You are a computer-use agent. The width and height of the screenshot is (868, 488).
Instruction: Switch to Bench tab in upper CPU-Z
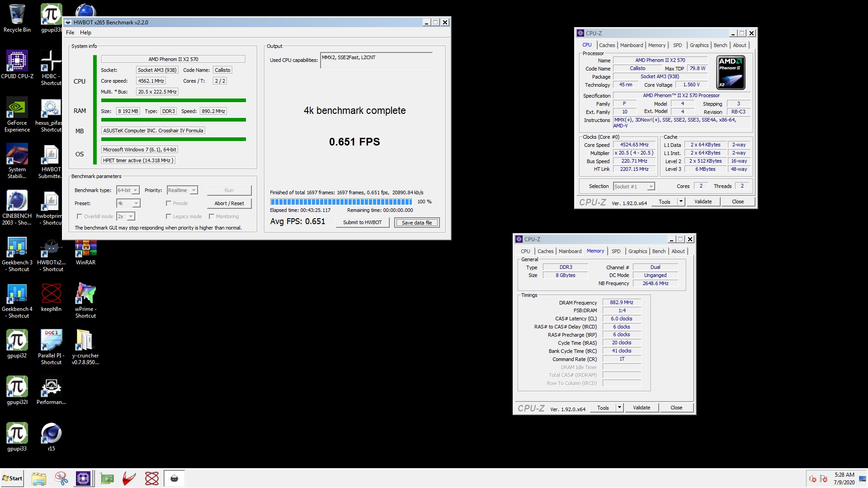pos(720,45)
